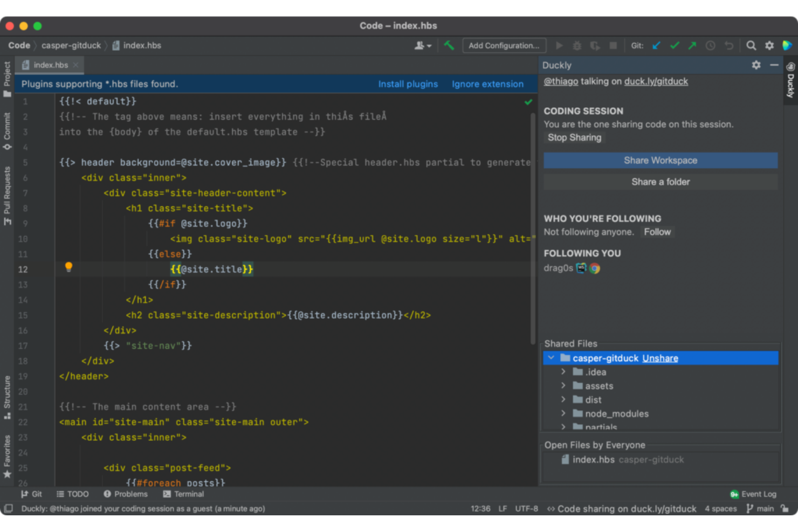This screenshot has width=798, height=532.
Task: Click the Duckly panel settings gear
Action: pyautogui.click(x=756, y=65)
